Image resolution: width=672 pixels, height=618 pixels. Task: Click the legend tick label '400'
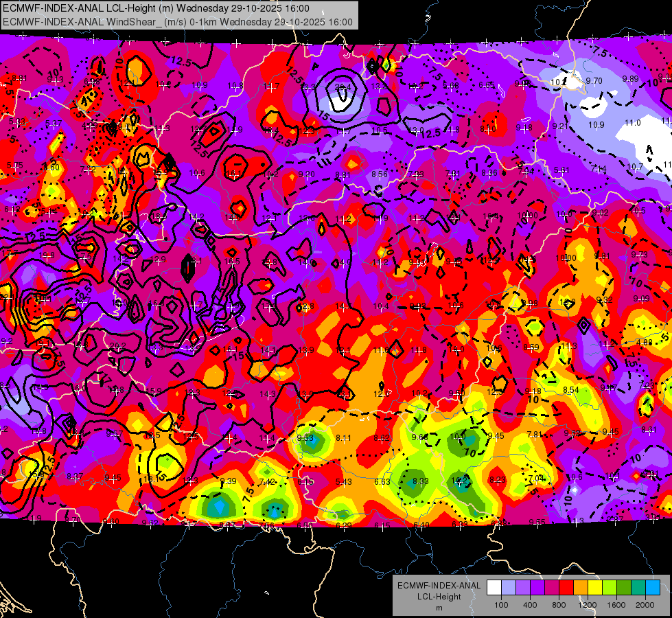coord(530,605)
